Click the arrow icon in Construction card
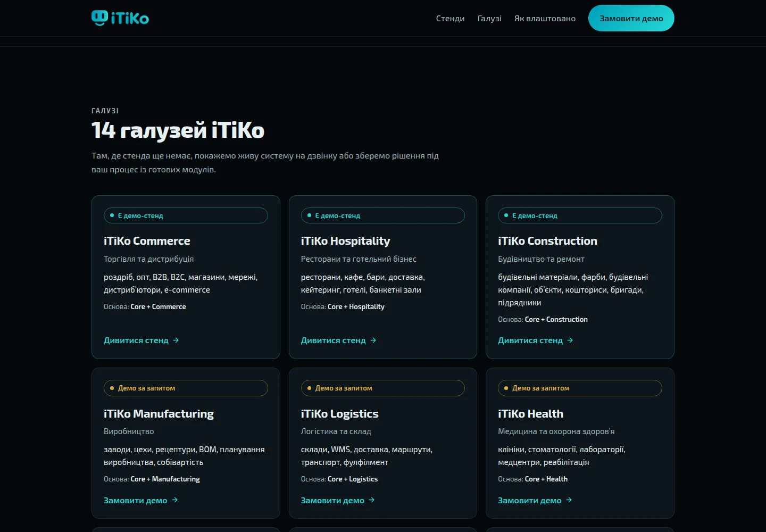The width and height of the screenshot is (766, 532). pyautogui.click(x=570, y=340)
